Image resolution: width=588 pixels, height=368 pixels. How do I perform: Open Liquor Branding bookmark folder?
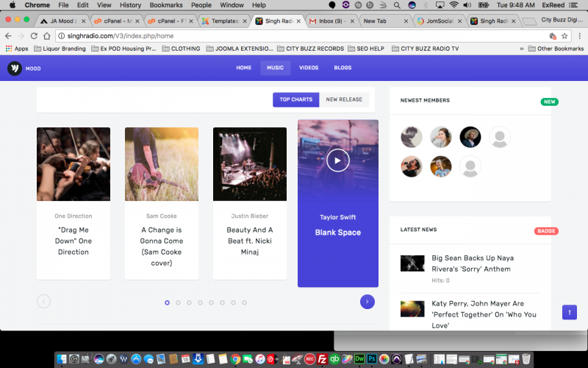click(x=60, y=49)
